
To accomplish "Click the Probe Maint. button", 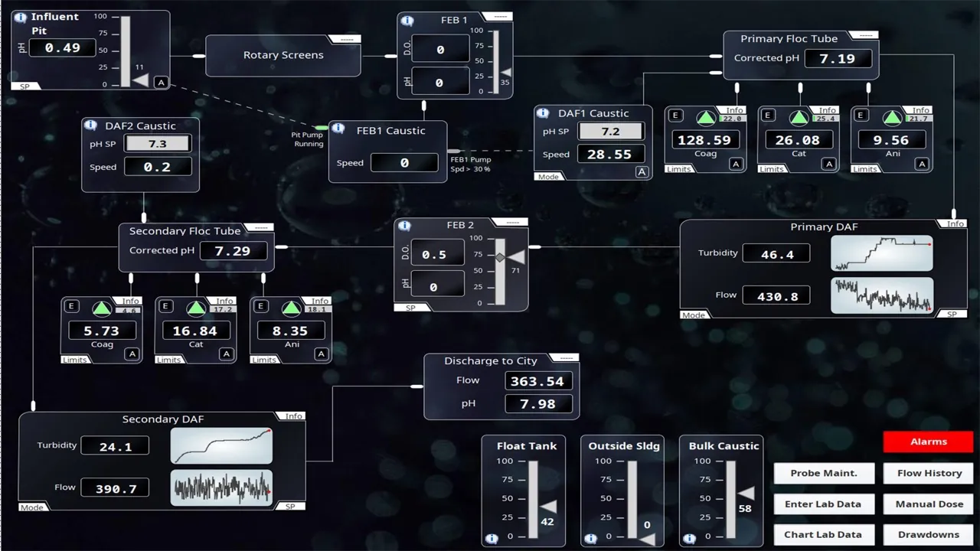I will point(823,473).
